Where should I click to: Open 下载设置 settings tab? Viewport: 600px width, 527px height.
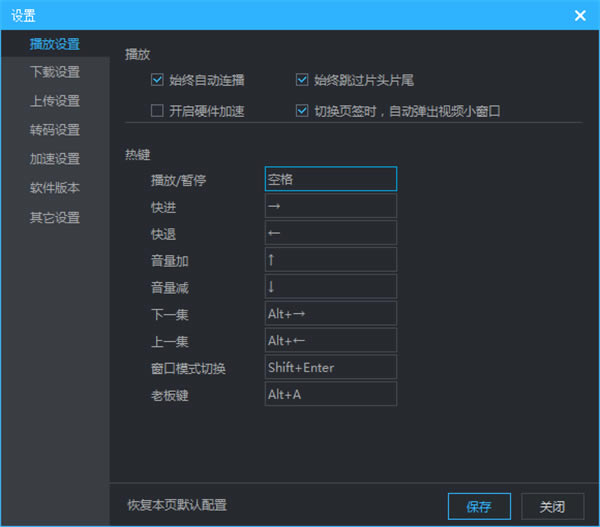55,72
